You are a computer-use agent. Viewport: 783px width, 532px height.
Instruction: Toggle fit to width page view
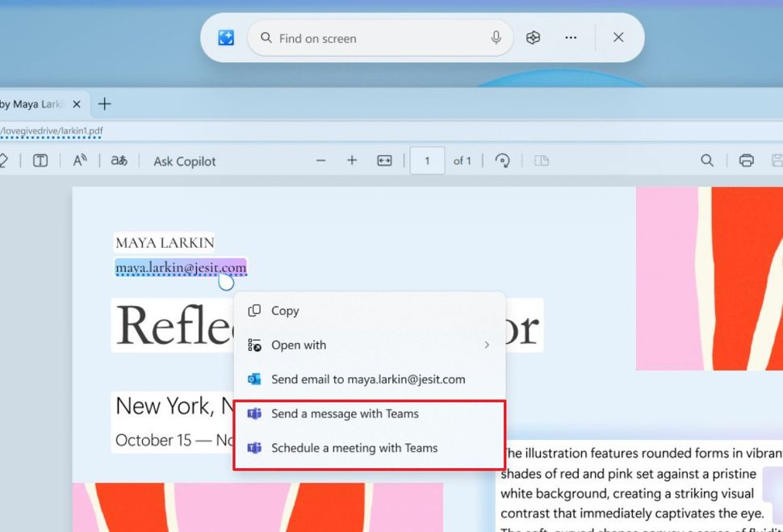coord(384,161)
